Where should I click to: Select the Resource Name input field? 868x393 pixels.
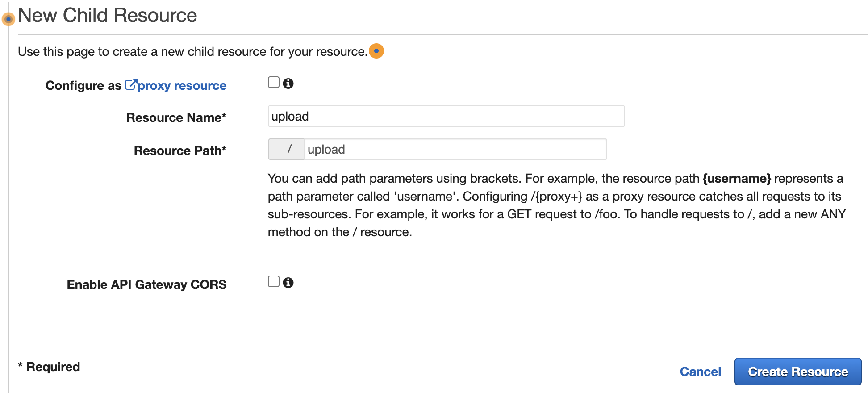[x=447, y=116]
